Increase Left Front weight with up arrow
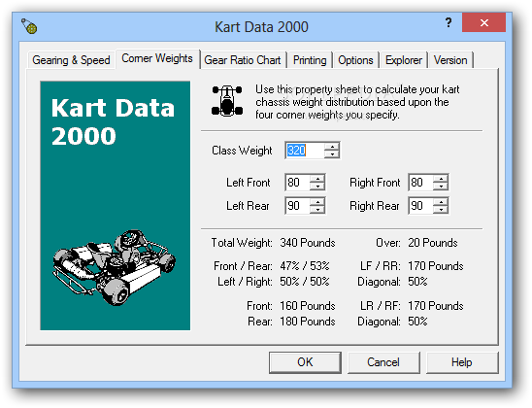This screenshot has height=408, width=532. (317, 179)
